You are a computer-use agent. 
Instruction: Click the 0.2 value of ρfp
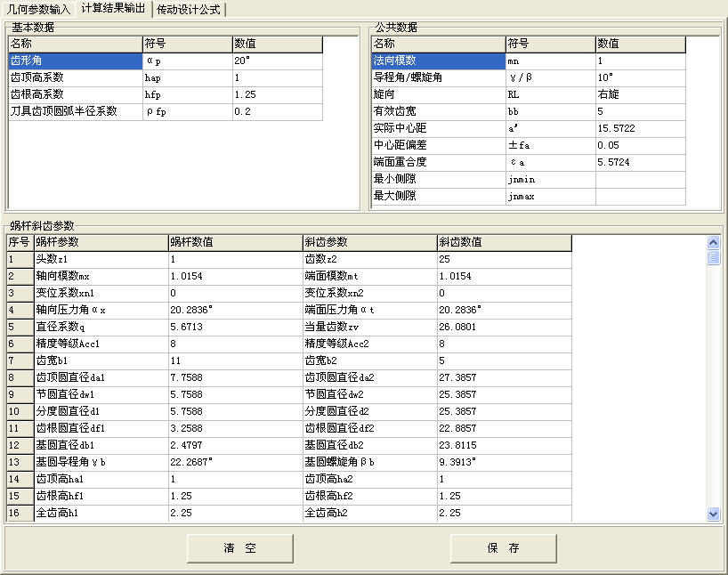[x=277, y=111]
